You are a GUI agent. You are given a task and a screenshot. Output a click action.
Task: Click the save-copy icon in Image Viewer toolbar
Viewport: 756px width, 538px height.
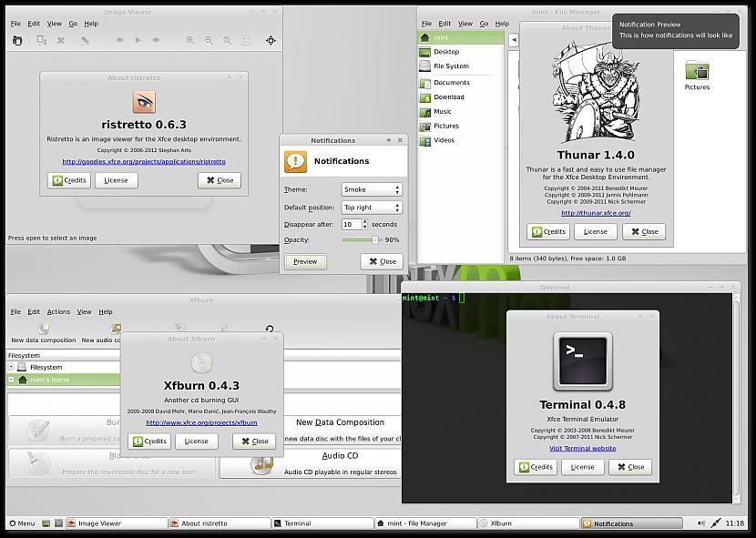[x=42, y=40]
